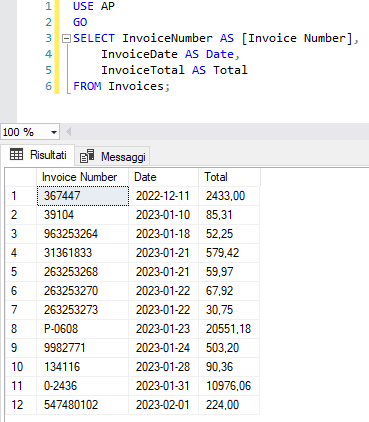369x422 pixels.
Task: Select total cell 20551,18
Action: click(229, 329)
